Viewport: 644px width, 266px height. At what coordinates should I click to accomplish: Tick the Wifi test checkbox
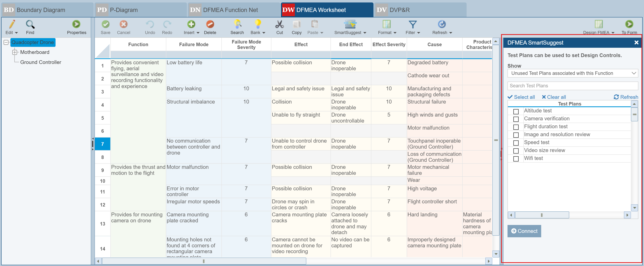pyautogui.click(x=516, y=159)
